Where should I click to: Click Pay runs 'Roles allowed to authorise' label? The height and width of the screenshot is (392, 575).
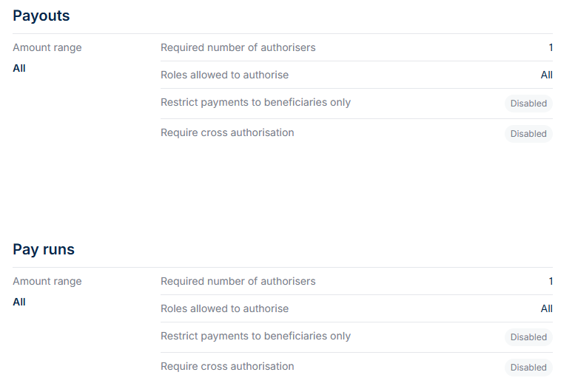click(x=224, y=309)
